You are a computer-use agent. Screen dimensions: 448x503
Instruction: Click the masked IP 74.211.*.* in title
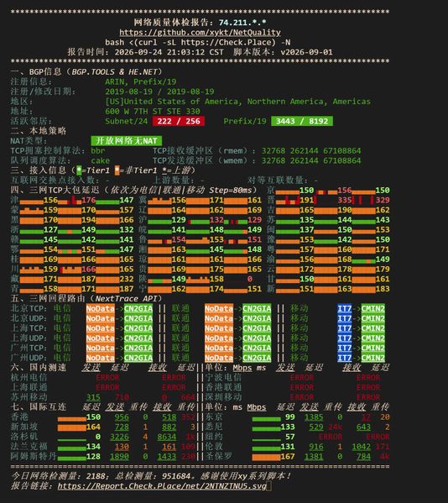tap(242, 23)
